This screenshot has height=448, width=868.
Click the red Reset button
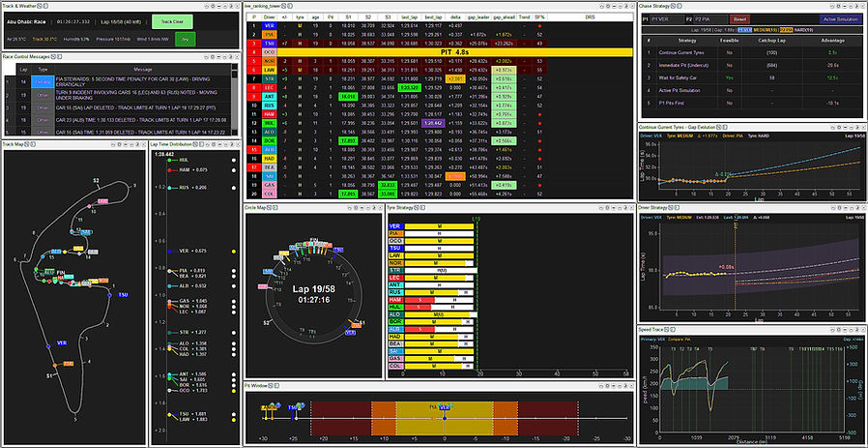[739, 18]
